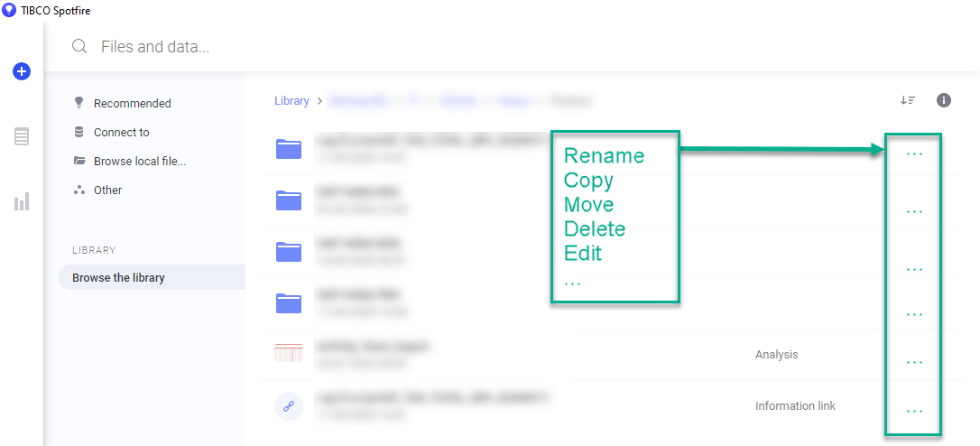
Task: Select Recommended in the side menu
Action: click(x=132, y=103)
